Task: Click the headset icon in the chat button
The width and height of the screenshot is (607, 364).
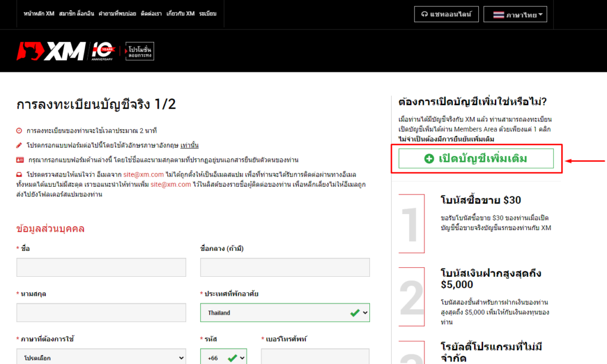Action: point(423,14)
